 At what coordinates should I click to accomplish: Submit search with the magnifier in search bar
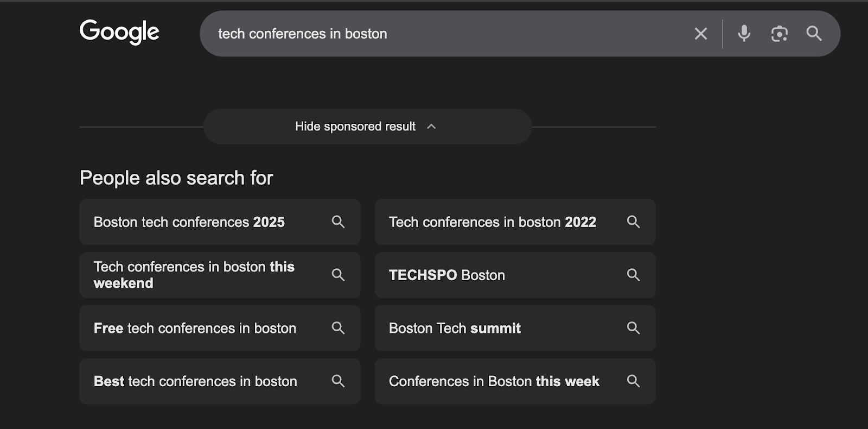pyautogui.click(x=814, y=34)
